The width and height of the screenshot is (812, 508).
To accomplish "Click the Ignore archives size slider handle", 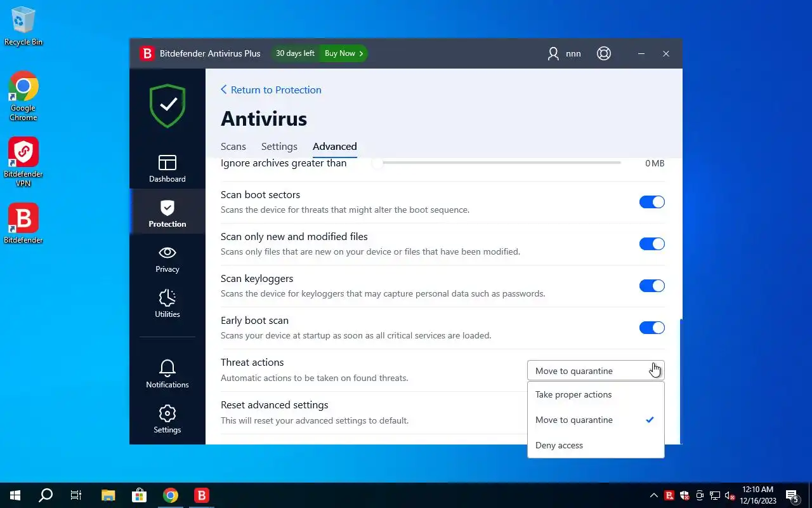I will click(x=377, y=163).
